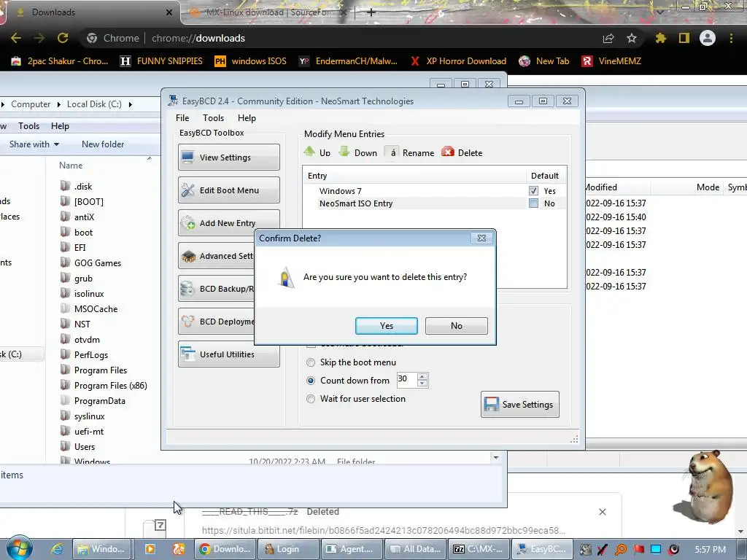Open Add New Entry section
Image resolution: width=747 pixels, height=560 pixels.
(228, 223)
